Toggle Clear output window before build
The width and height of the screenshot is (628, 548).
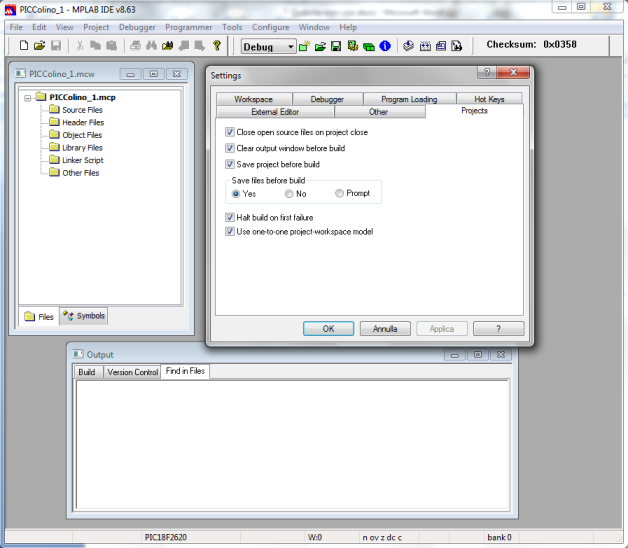[229, 148]
